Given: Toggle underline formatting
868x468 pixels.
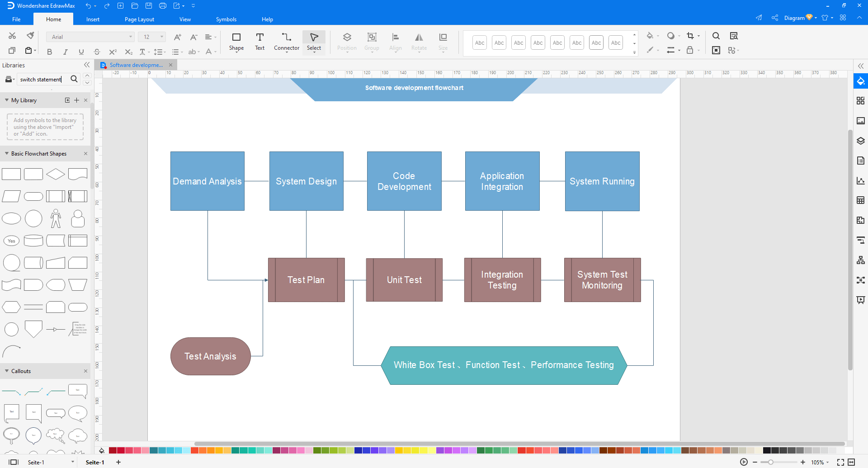Looking at the screenshot, I should [81, 52].
